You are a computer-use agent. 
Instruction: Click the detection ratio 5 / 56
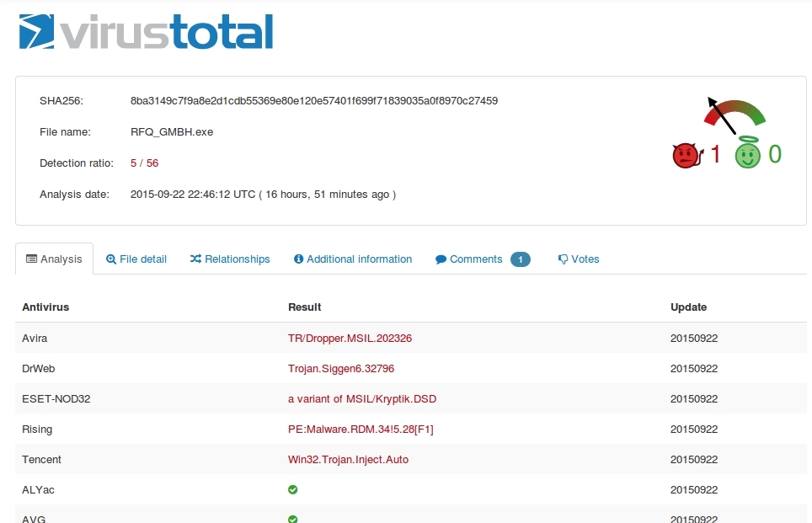click(145, 163)
